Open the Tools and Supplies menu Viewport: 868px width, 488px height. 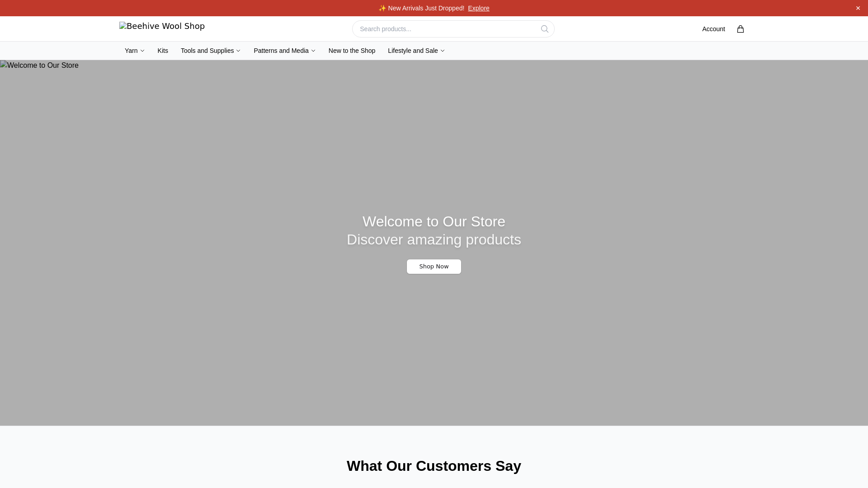tap(207, 51)
